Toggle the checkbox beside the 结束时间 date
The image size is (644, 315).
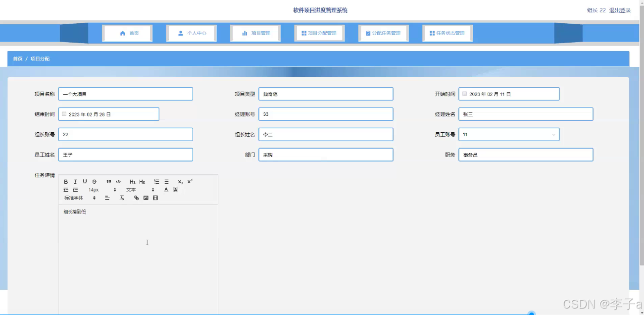[64, 114]
